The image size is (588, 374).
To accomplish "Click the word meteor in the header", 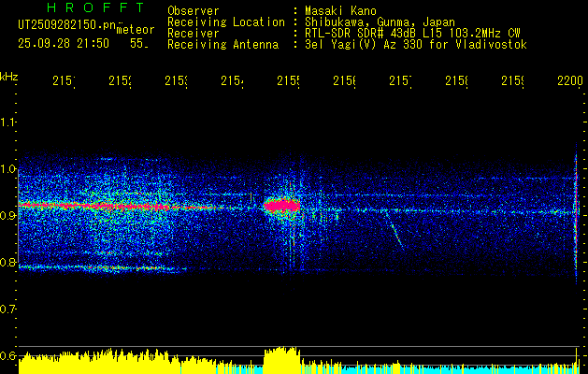I will pyautogui.click(x=136, y=30).
